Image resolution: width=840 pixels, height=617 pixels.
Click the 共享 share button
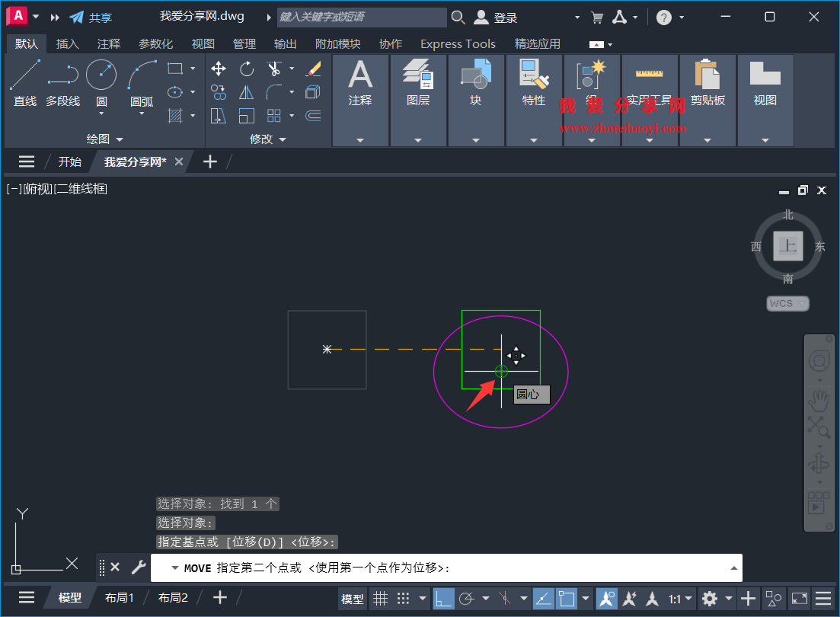click(91, 18)
